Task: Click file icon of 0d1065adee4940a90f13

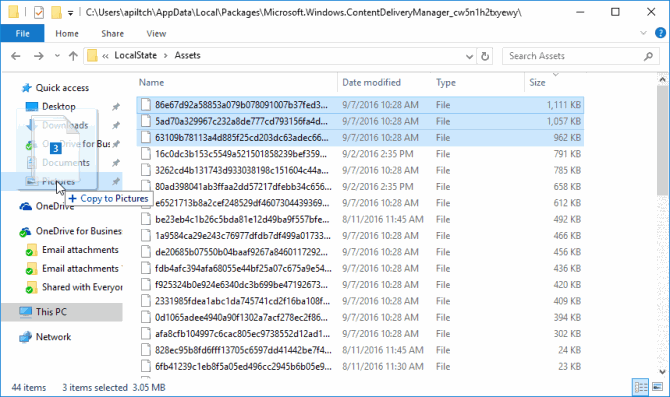Action: (146, 317)
